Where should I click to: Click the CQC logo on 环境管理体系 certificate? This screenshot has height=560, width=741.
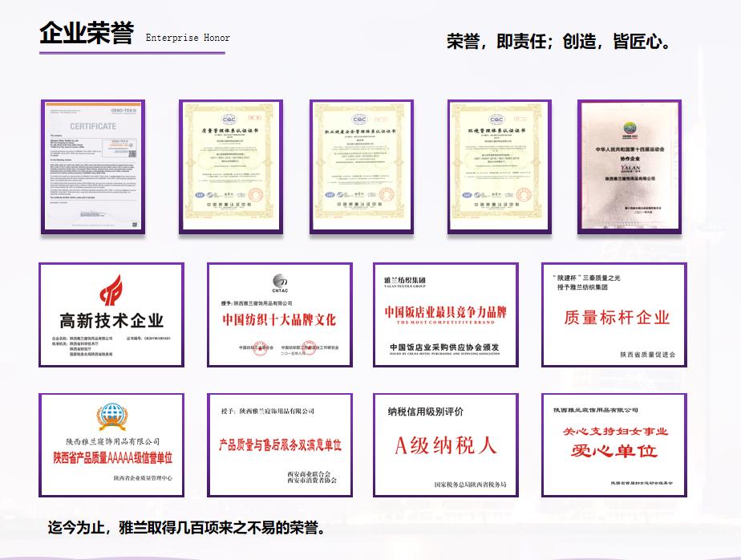pyautogui.click(x=496, y=120)
